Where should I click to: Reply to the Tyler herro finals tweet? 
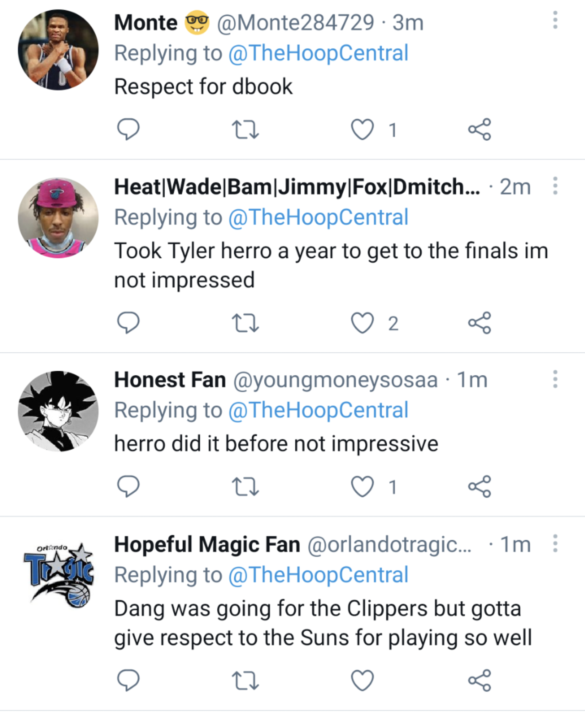click(128, 323)
